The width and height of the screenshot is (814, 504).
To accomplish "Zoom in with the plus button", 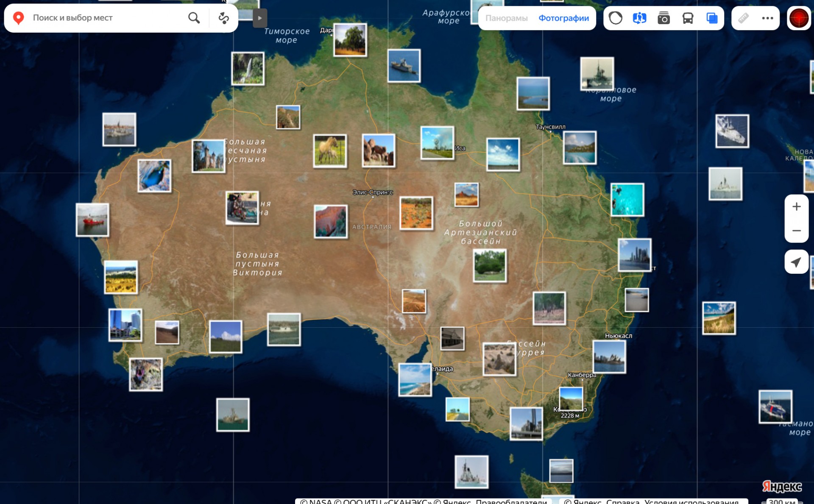I will point(796,206).
